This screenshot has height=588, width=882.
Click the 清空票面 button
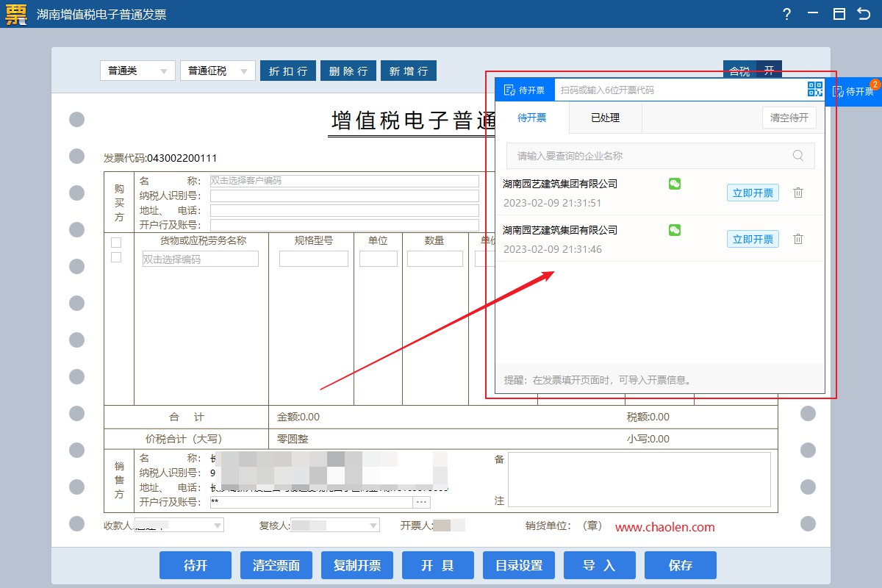pos(276,565)
